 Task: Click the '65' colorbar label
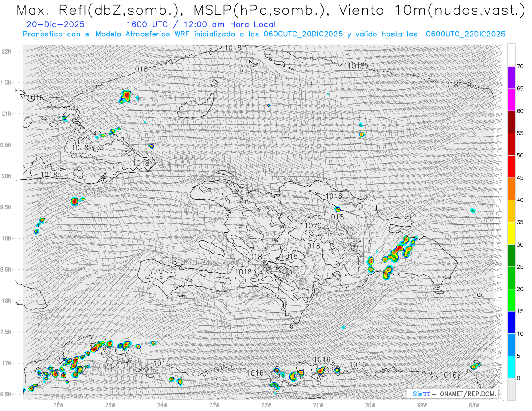point(520,89)
